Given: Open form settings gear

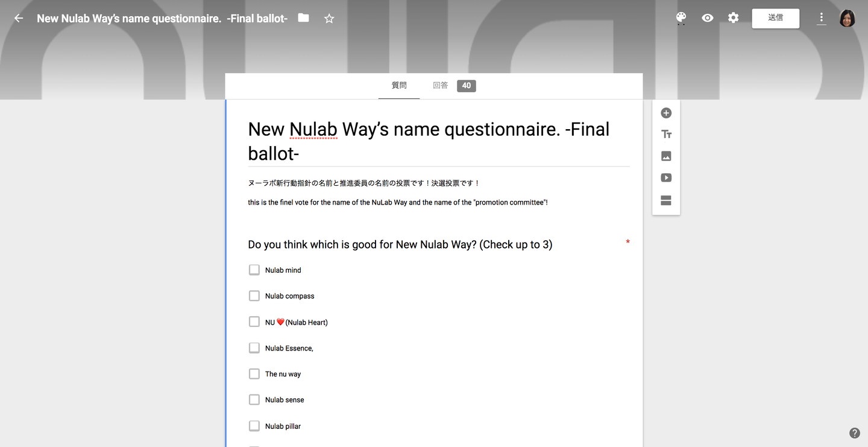Looking at the screenshot, I should click(733, 18).
